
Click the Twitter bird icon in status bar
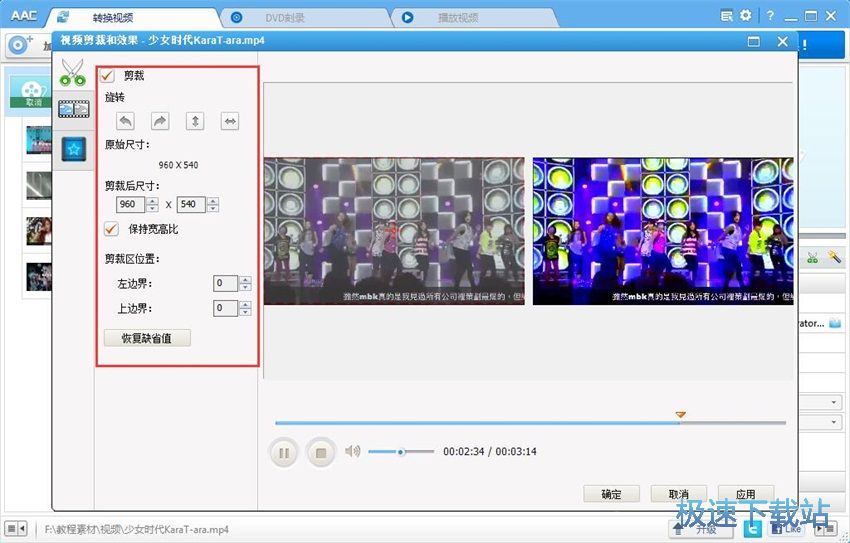click(752, 528)
